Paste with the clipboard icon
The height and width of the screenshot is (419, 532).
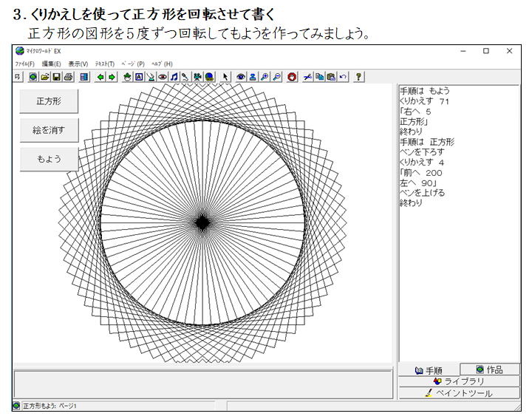coord(331,77)
